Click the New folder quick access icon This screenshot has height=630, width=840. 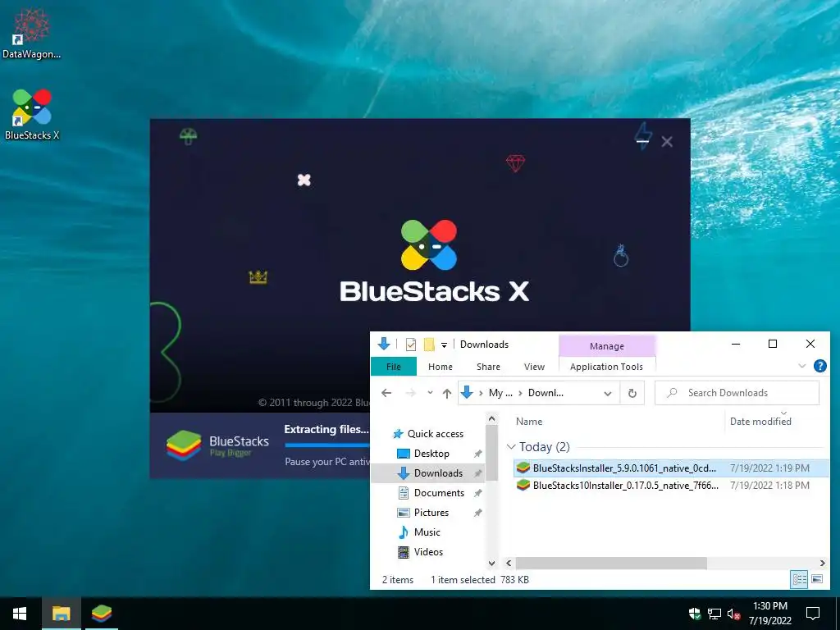[x=429, y=345]
